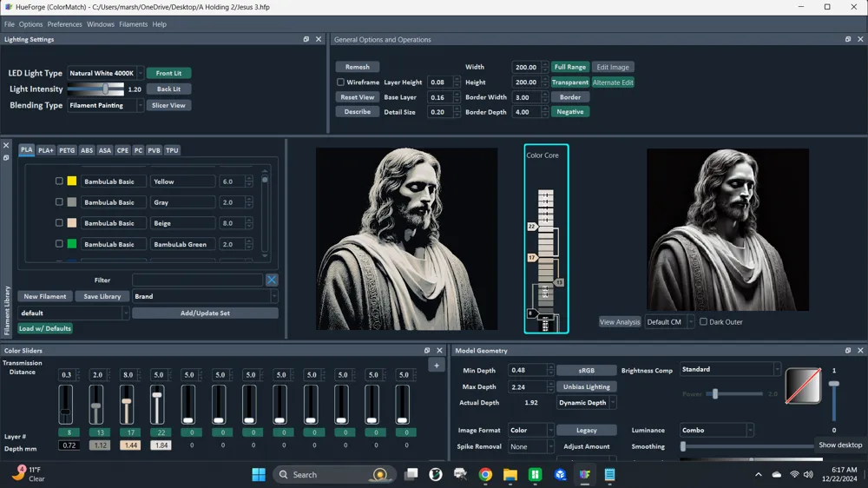This screenshot has width=868, height=488.
Task: Click the yellow color swatch for Yellow filament
Action: coord(72,181)
